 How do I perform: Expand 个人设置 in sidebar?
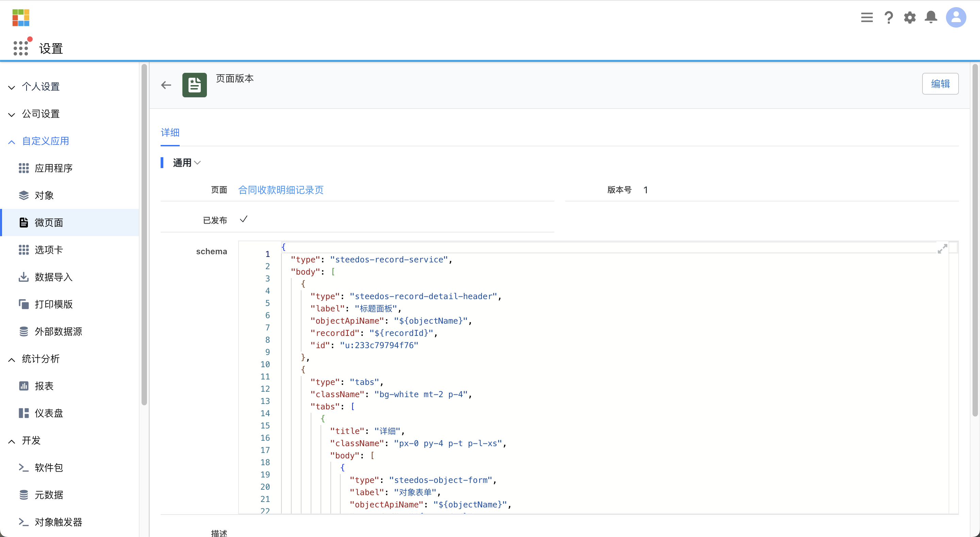click(40, 87)
